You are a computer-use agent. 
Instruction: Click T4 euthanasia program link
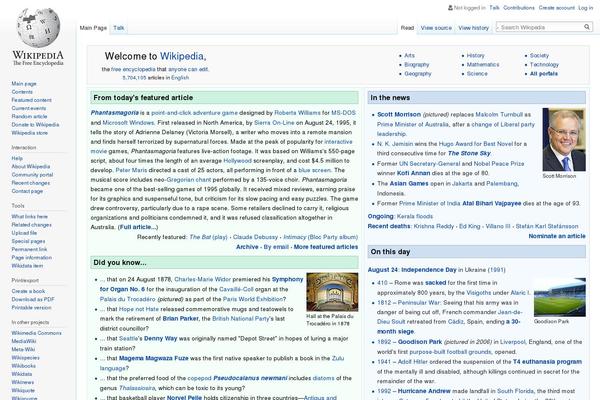click(547, 362)
